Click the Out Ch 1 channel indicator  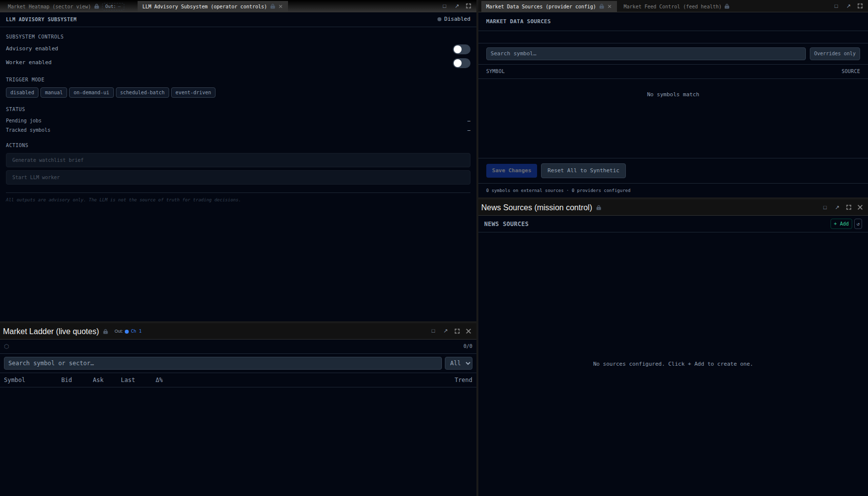pyautogui.click(x=128, y=331)
